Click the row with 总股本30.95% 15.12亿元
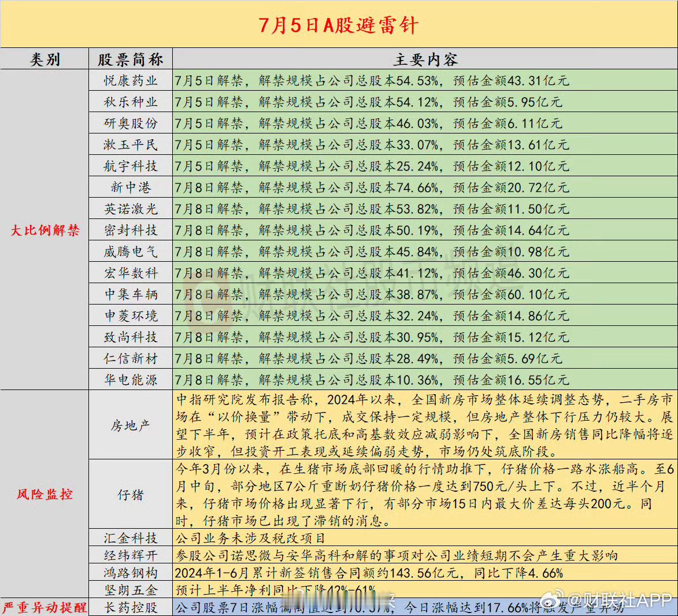 [x=425, y=337]
